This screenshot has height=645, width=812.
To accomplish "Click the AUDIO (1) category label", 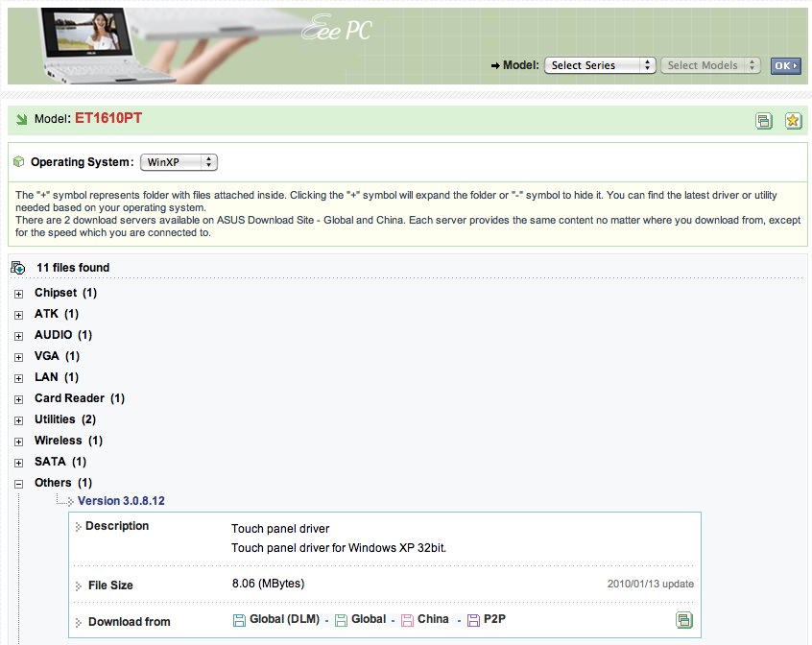I will tap(63, 335).
